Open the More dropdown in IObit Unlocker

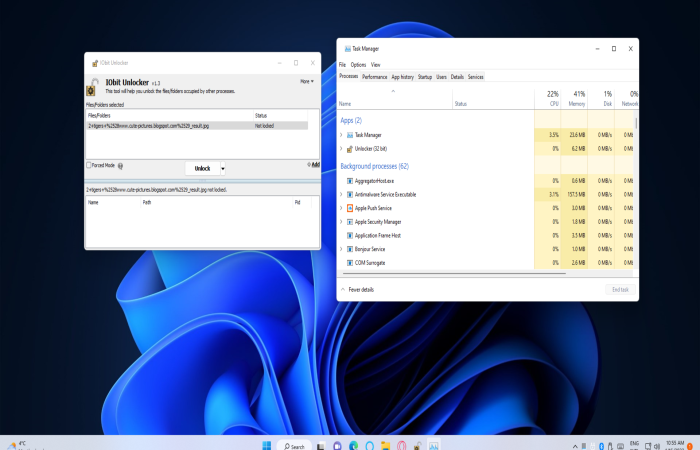pos(307,81)
